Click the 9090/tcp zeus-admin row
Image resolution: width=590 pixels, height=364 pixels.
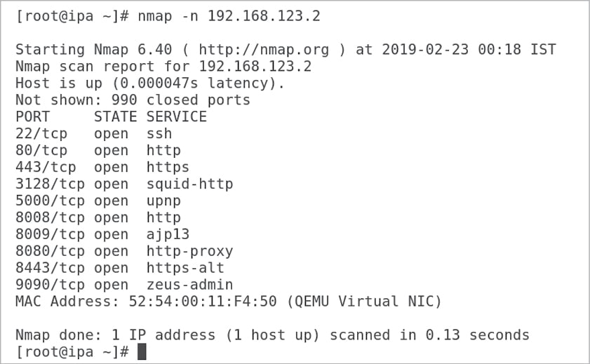[123, 285]
